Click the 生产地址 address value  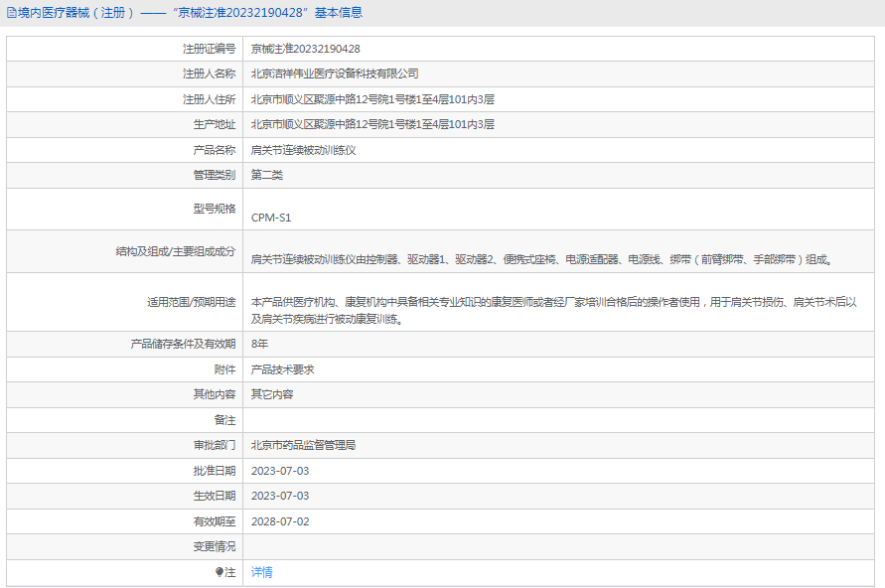[372, 125]
